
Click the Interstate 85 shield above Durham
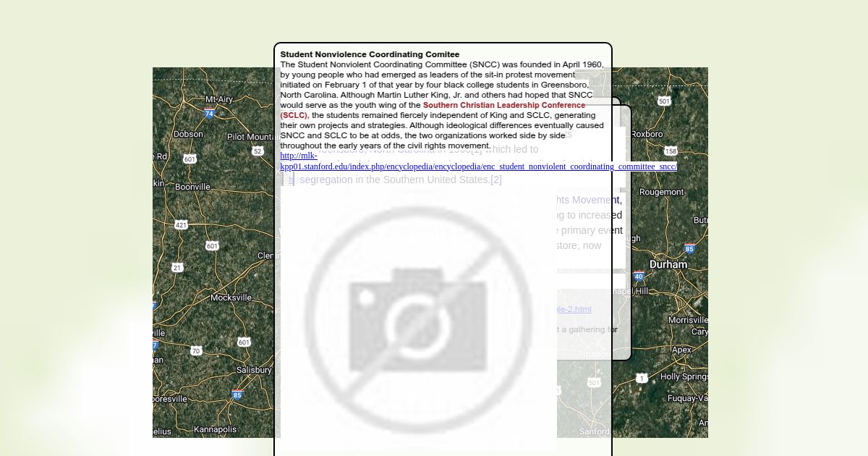tap(689, 249)
